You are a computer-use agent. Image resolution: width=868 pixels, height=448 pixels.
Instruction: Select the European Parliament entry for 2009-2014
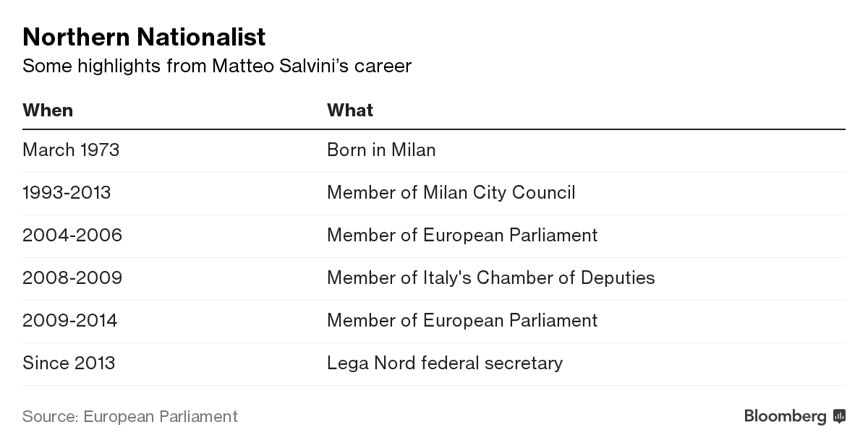pos(462,320)
